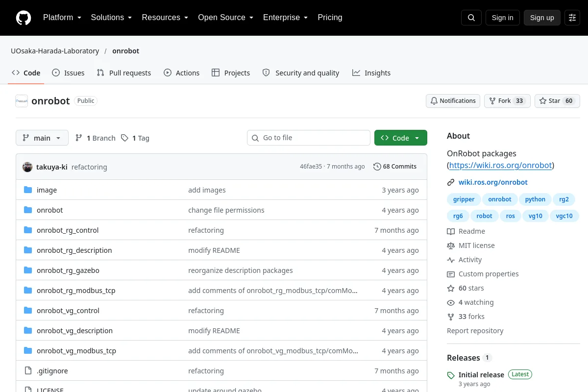Open the 'change file permissions' commit message
The image size is (588, 392).
226,210
